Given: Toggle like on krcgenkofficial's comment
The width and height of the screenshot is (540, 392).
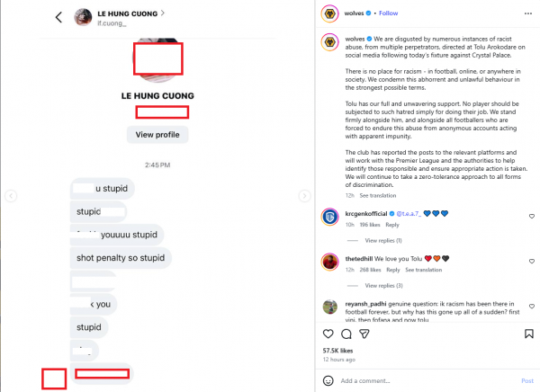Looking at the screenshot, I should point(532,217).
